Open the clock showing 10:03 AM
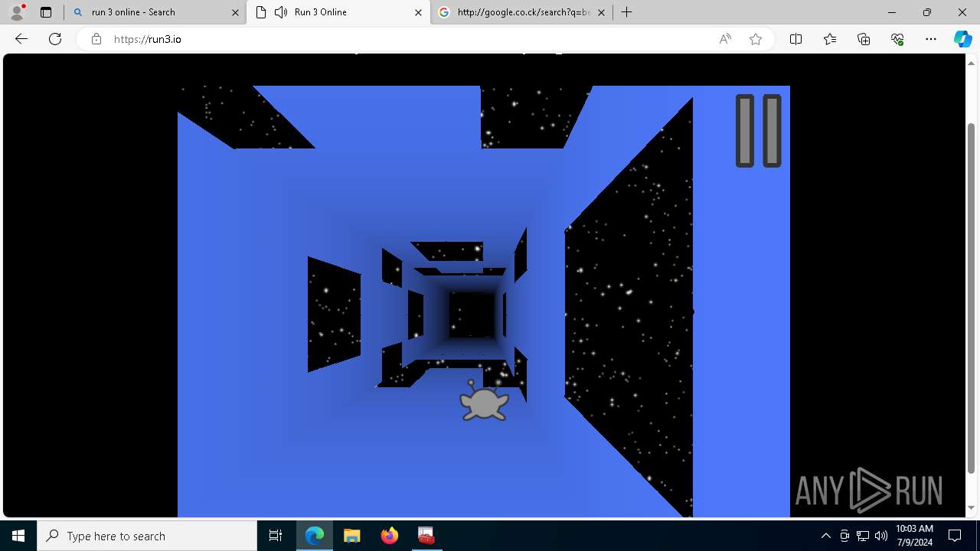This screenshot has width=980, height=551. coord(914,536)
